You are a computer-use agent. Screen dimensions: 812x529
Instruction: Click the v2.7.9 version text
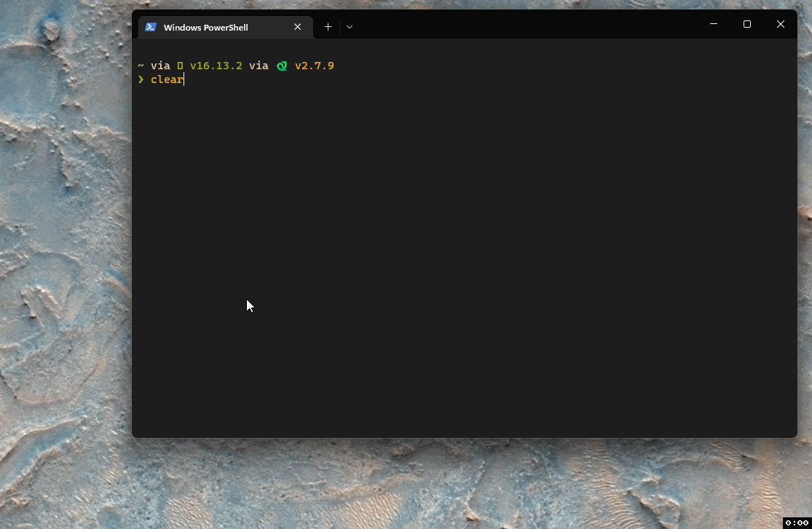[315, 66]
